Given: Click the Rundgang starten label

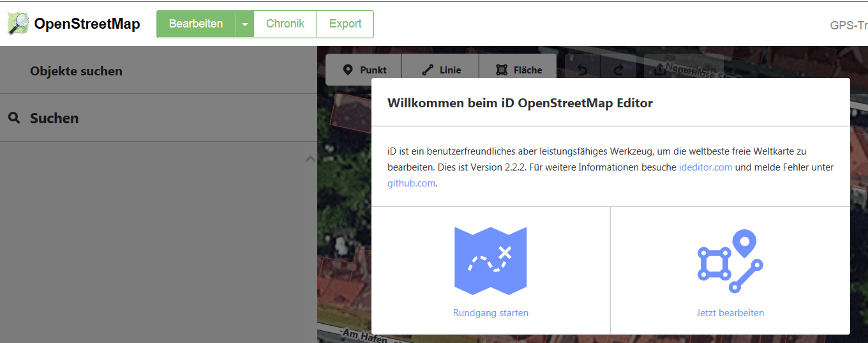Looking at the screenshot, I should [491, 313].
